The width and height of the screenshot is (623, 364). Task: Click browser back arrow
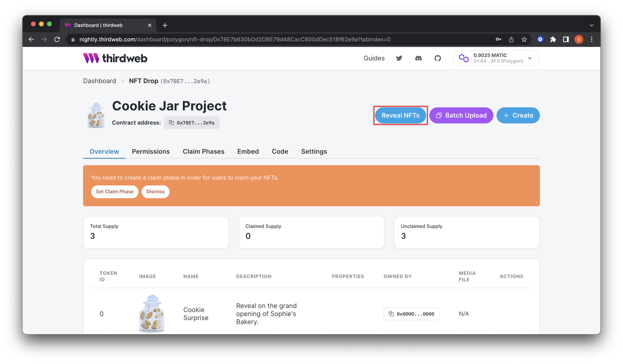pyautogui.click(x=31, y=39)
